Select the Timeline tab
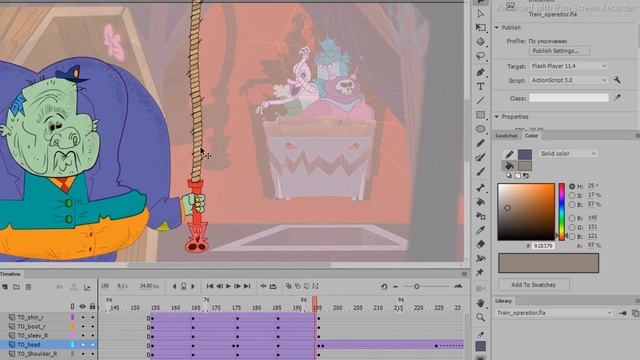 pyautogui.click(x=10, y=274)
